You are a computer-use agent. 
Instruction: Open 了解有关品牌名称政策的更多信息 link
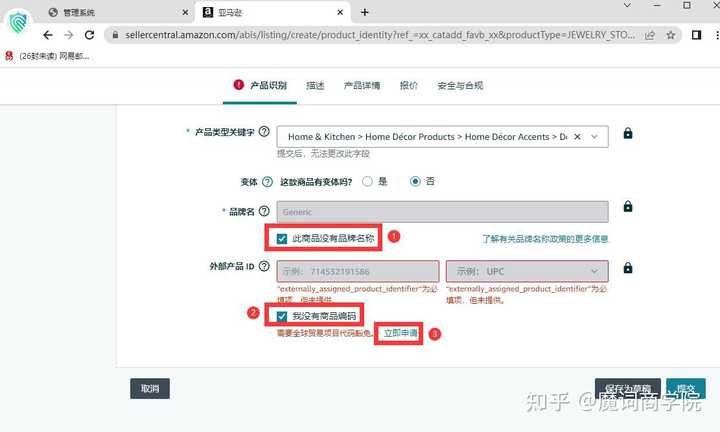coord(545,239)
